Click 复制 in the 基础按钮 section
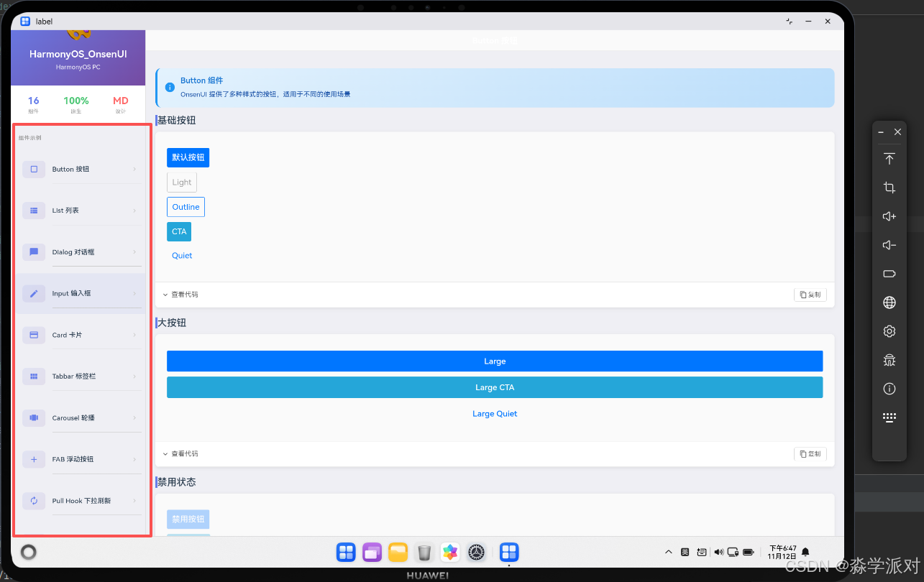924x582 pixels. pyautogui.click(x=810, y=295)
